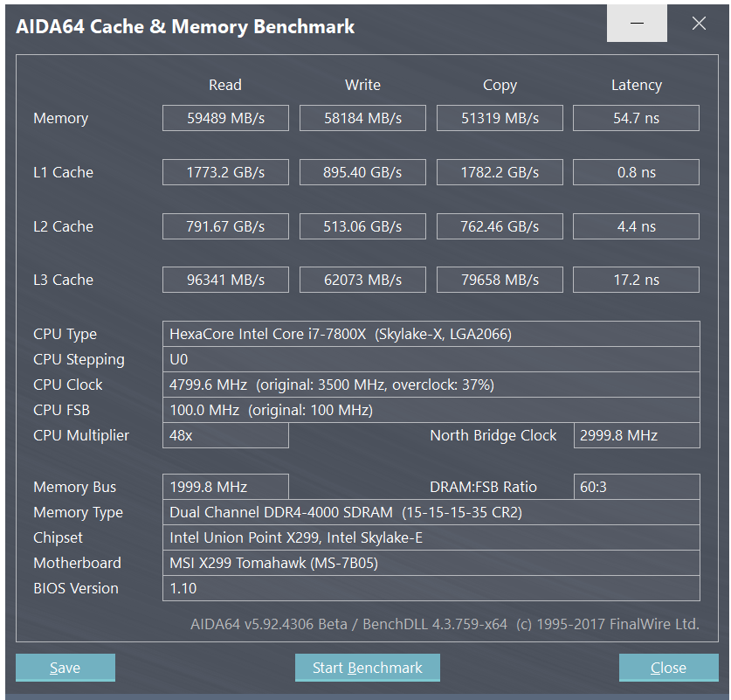Click the CPU Clock field 4799.6 MHz
Viewport: 731px width, 700px height.
point(431,385)
